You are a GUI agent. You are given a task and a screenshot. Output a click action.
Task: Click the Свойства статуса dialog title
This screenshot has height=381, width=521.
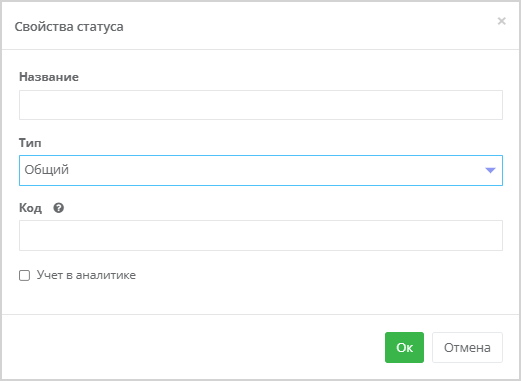pos(69,26)
